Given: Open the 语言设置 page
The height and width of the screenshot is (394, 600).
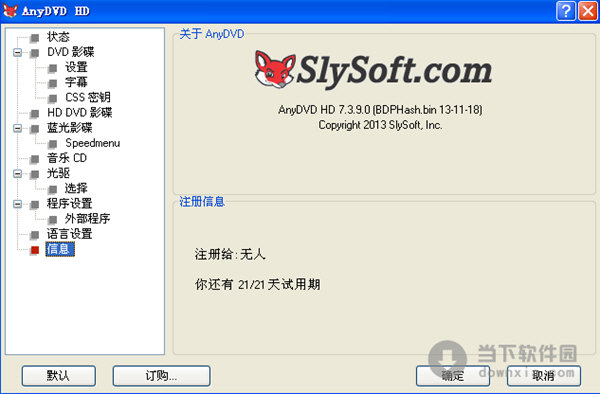Looking at the screenshot, I should 70,234.
